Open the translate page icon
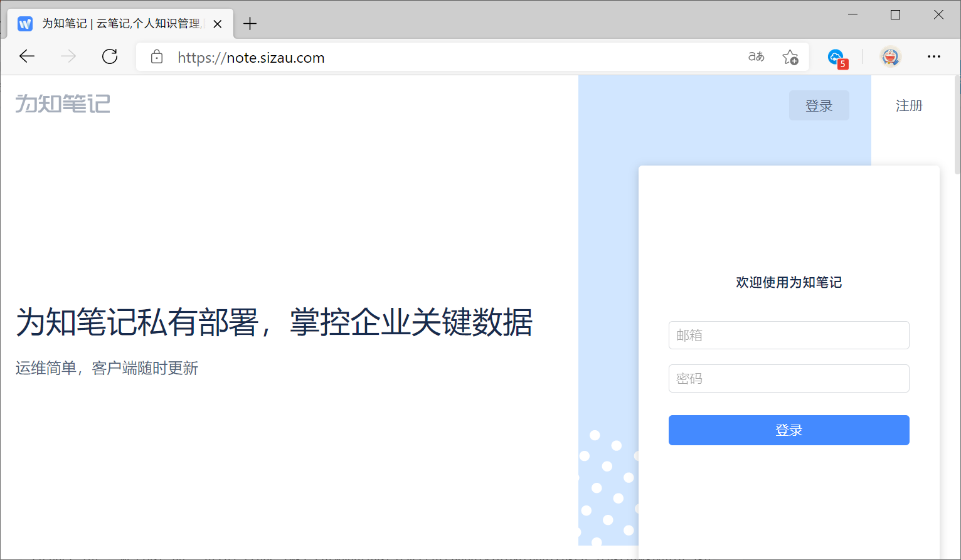The image size is (961, 560). point(756,57)
